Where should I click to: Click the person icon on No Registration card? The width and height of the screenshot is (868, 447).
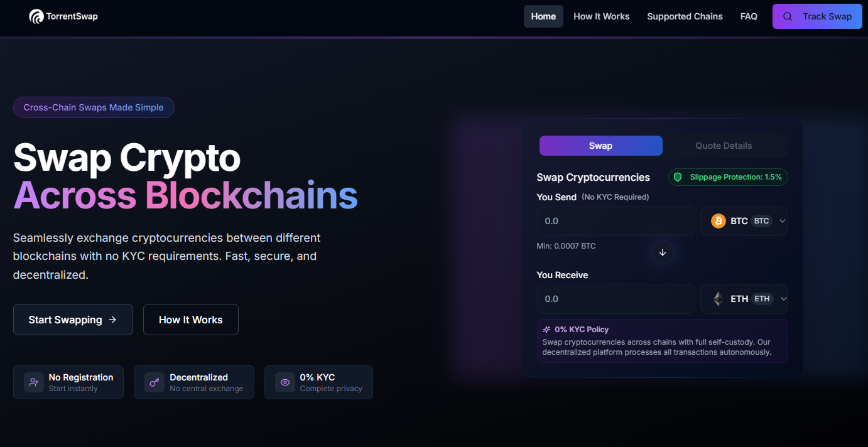click(33, 382)
